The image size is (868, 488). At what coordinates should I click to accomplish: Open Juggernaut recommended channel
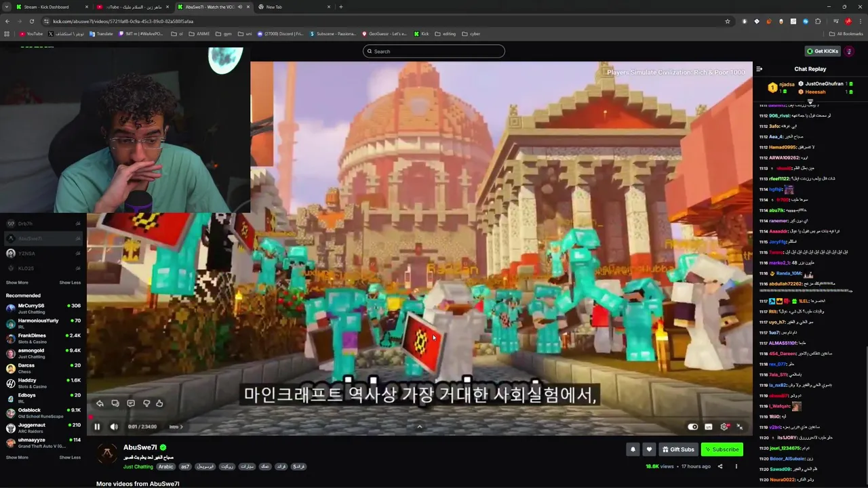(43, 428)
